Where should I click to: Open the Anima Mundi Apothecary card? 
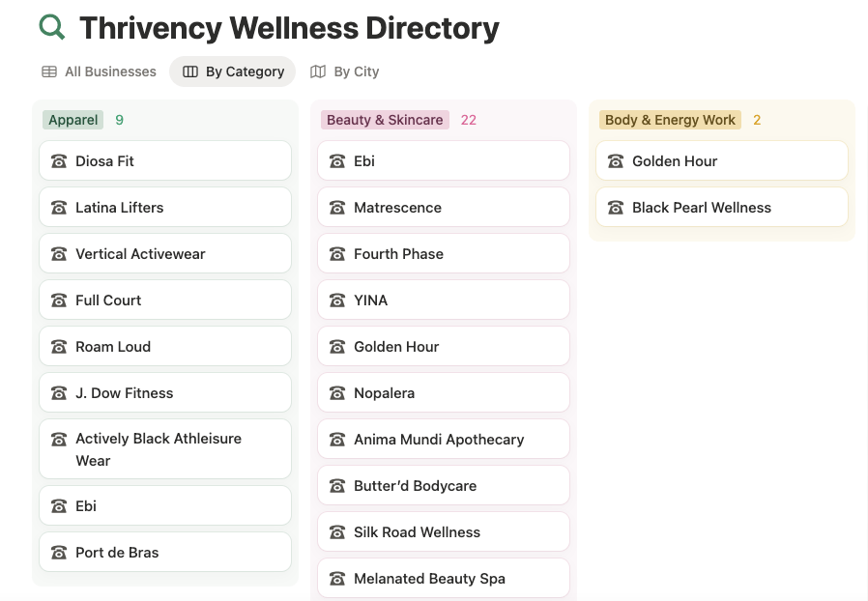[x=443, y=440]
